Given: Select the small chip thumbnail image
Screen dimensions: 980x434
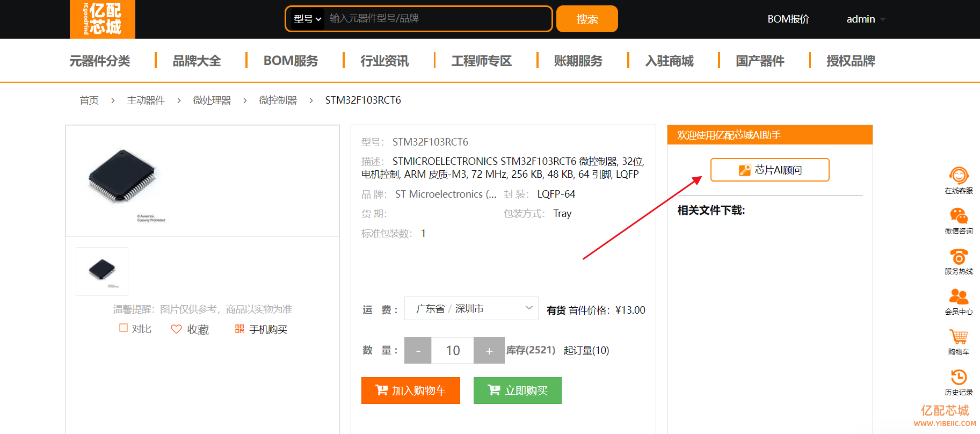Looking at the screenshot, I should pos(102,271).
